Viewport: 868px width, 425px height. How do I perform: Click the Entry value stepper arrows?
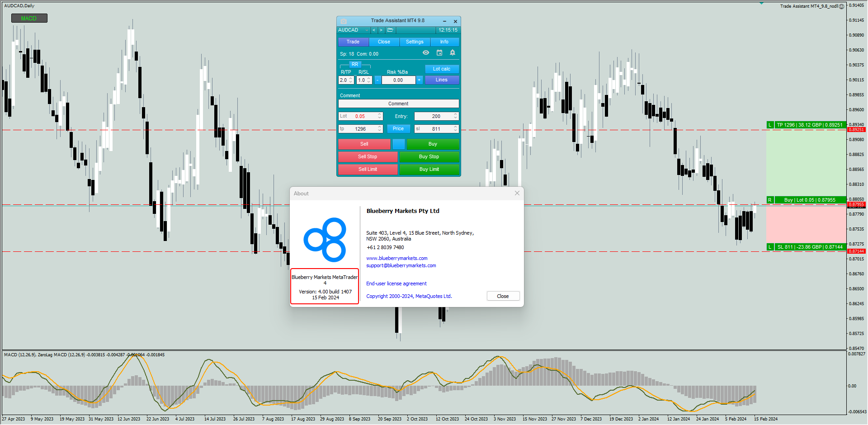click(456, 116)
